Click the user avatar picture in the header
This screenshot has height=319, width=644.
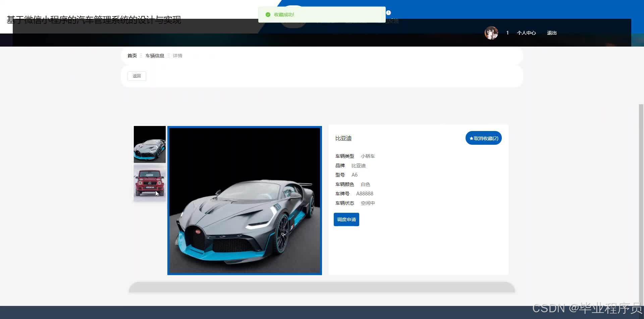click(x=491, y=33)
